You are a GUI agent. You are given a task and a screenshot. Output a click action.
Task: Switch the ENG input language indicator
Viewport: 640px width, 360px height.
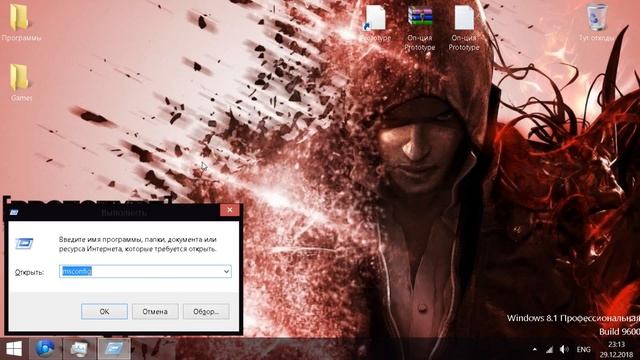click(x=583, y=349)
